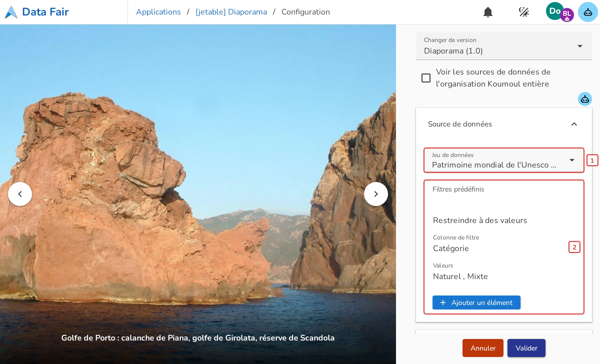
Task: Click the robot icon above Source de données
Action: 585,99
